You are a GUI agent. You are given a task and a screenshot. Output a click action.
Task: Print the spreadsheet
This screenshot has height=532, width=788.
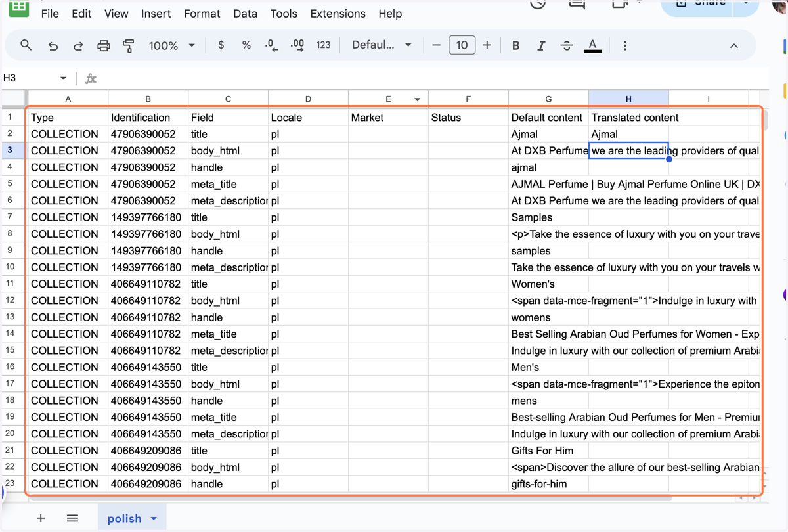(x=104, y=45)
